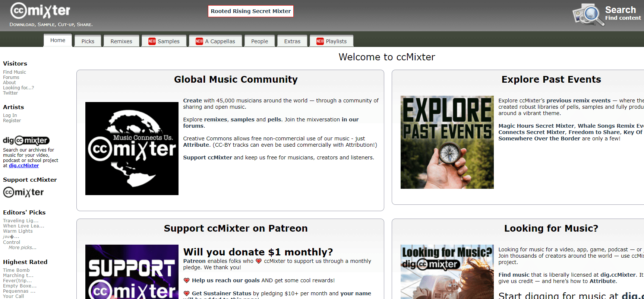The height and width of the screenshot is (299, 644).
Task: Open Warm Lights editors' pick
Action: tap(18, 231)
